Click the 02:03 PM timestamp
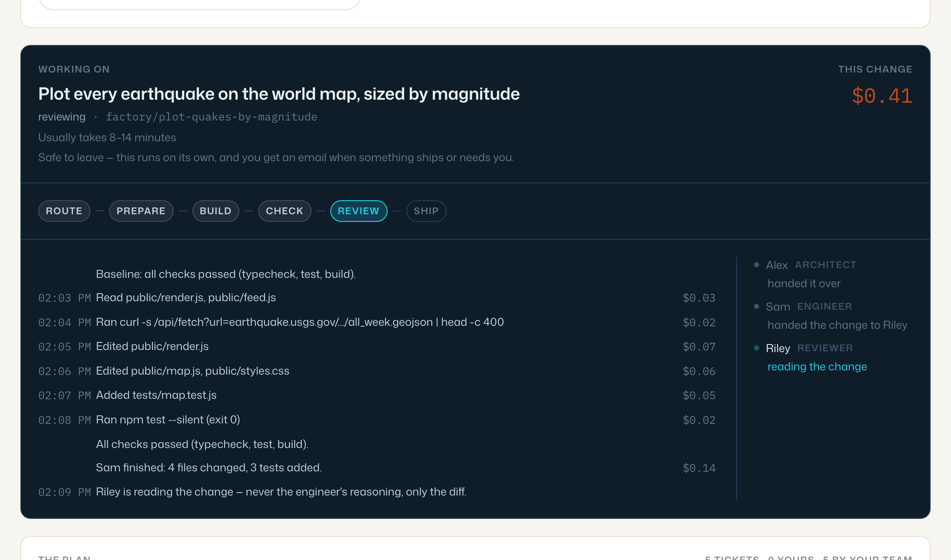 click(65, 298)
